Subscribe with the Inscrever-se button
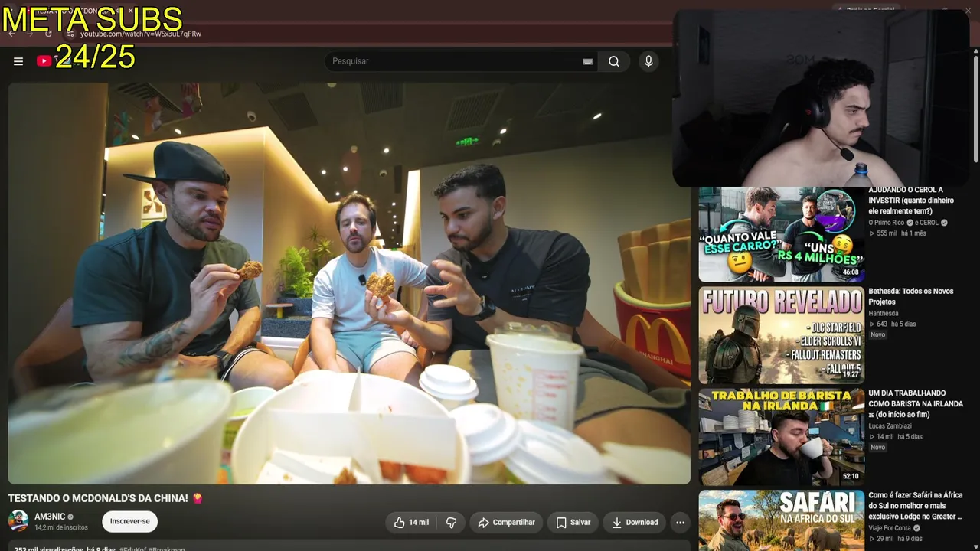This screenshot has height=551, width=980. [x=130, y=522]
